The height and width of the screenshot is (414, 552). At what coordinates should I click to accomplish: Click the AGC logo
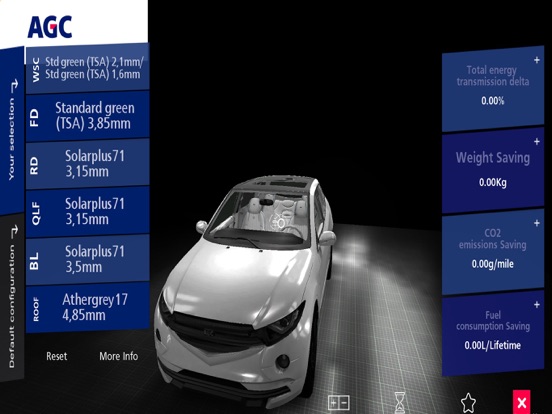click(x=50, y=27)
